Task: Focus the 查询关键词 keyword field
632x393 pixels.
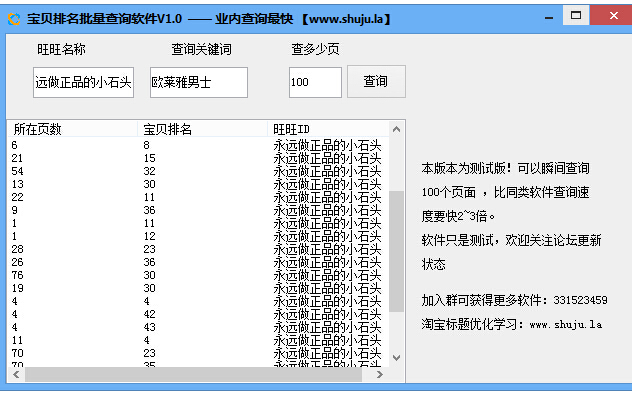Action: pos(199,83)
